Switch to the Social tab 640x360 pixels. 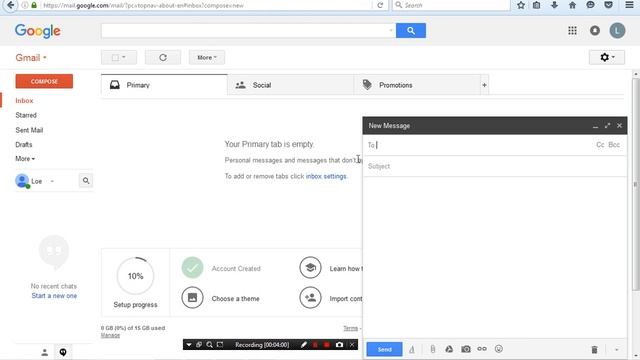[291, 85]
